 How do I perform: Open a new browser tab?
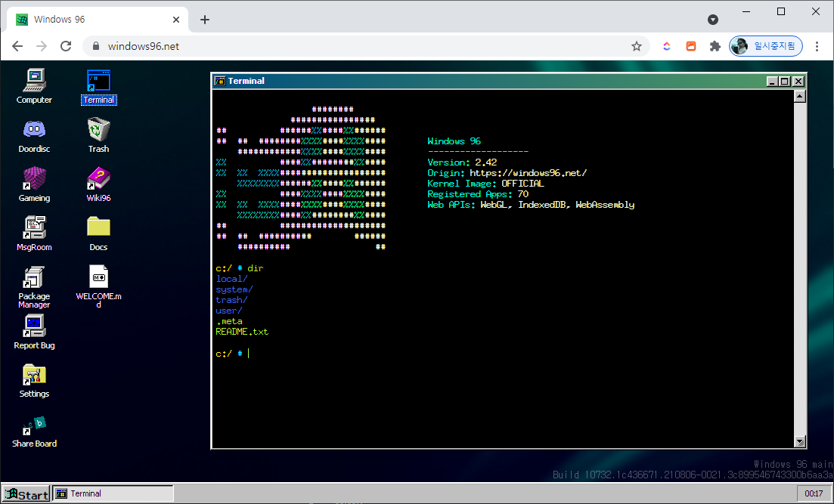(x=205, y=20)
